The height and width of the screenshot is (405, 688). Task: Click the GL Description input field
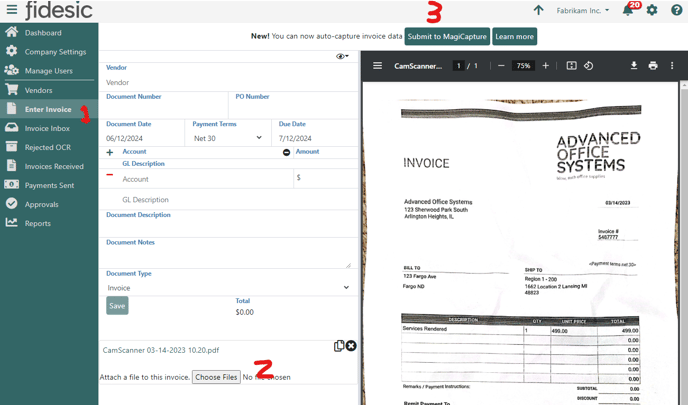pos(237,200)
